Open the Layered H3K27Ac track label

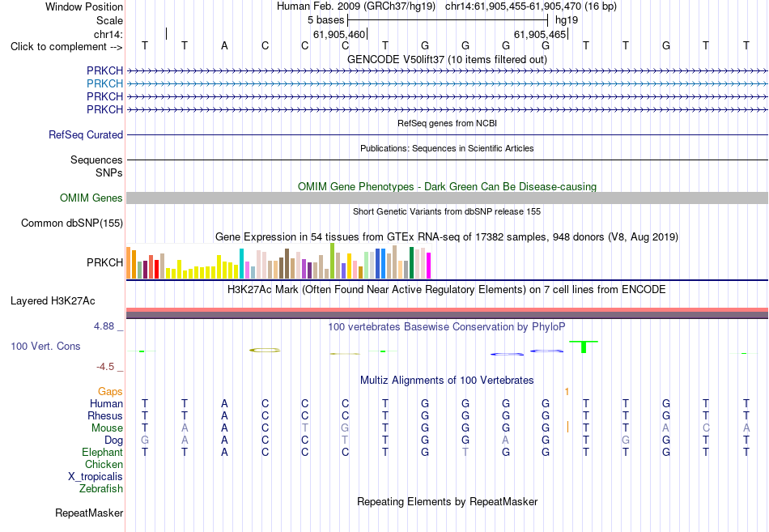[53, 301]
